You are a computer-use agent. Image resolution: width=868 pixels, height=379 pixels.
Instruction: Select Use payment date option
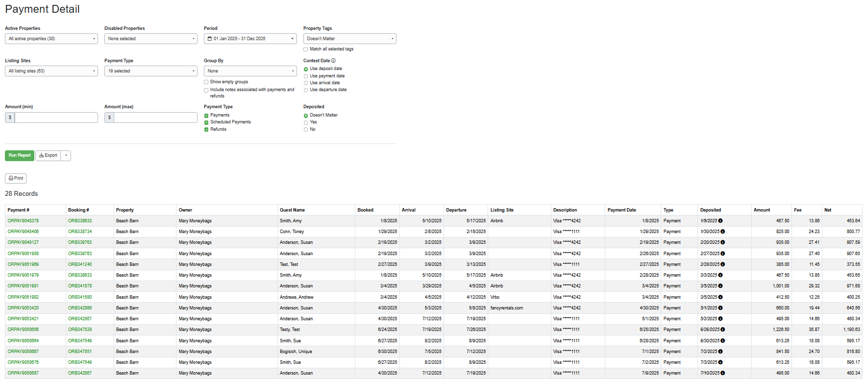pos(306,76)
